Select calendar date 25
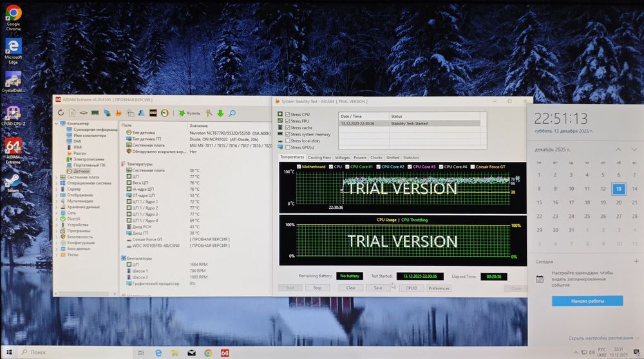644x359 pixels. pos(587,217)
